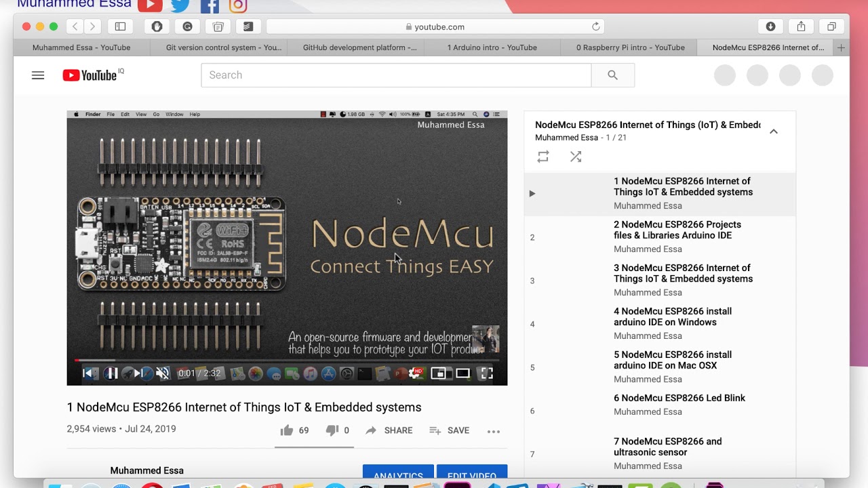Open video settings gear with HD badge
The image size is (868, 488).
[416, 373]
